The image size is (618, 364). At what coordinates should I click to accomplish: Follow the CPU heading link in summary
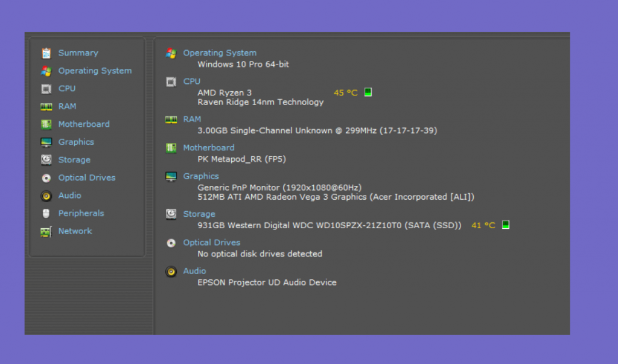pos(191,81)
